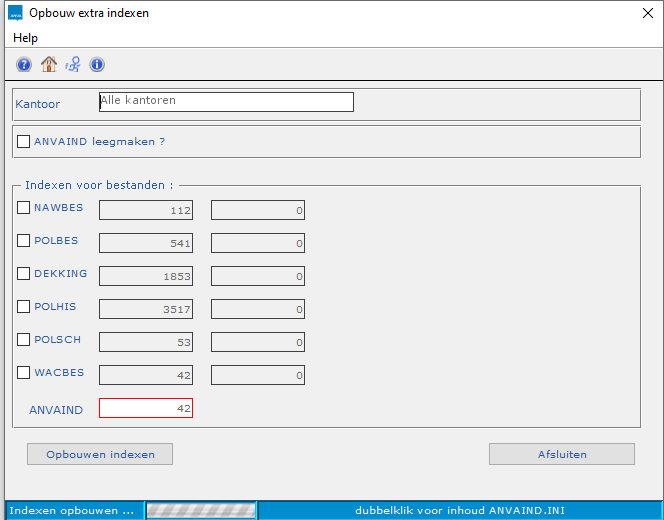Screen dimensions: 664x520
Task: Click the red-bordered ANVAIND value field
Action: coord(146,408)
